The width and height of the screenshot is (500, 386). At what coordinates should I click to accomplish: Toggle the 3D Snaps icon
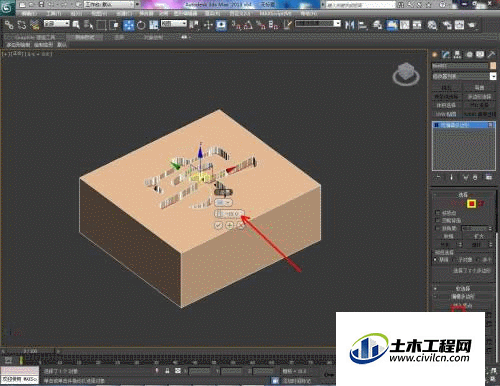point(236,25)
